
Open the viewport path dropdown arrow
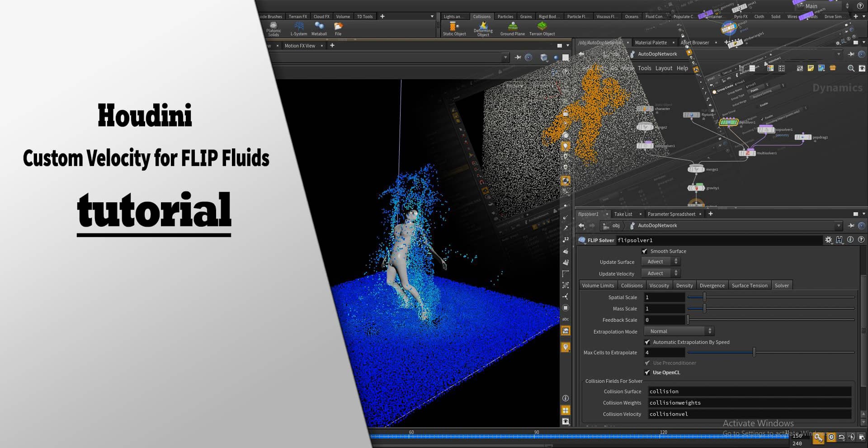pos(505,57)
